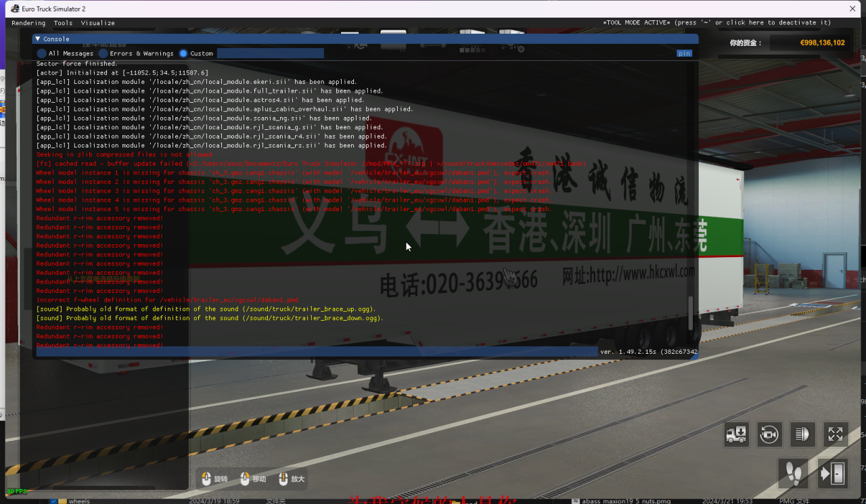Screen dimensions: 866x504
Task: Open the Visualize menu
Action: pyautogui.click(x=97, y=22)
